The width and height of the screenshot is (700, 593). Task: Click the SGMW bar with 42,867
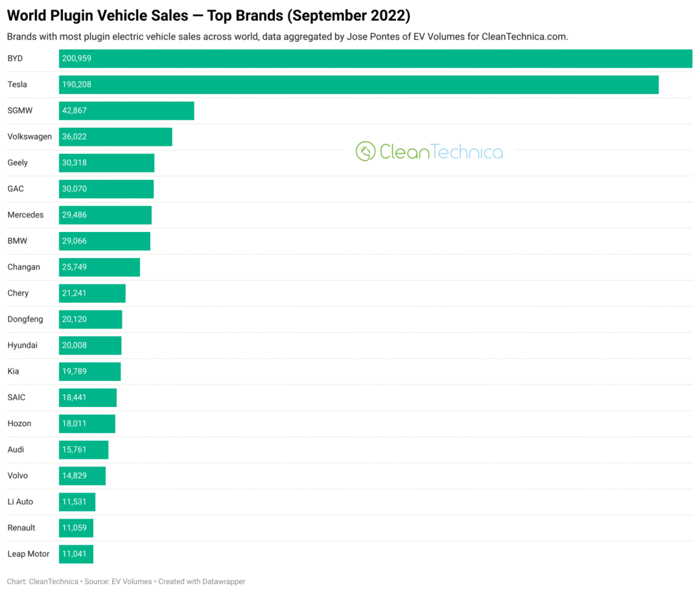126,111
